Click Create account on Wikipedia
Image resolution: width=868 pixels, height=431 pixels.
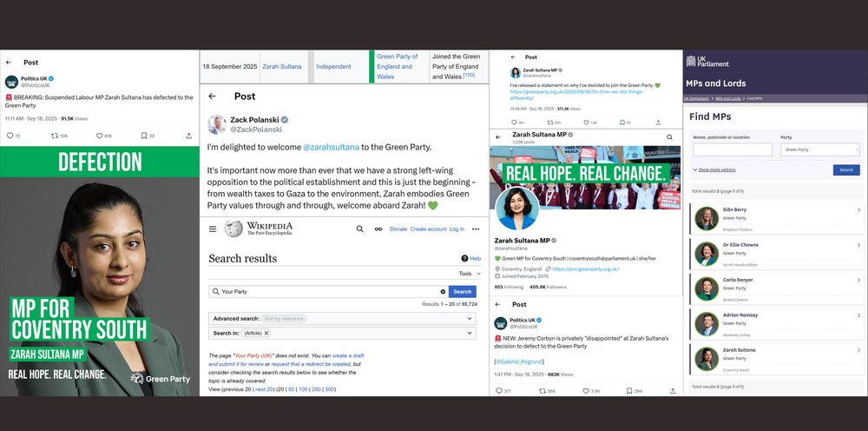429,229
